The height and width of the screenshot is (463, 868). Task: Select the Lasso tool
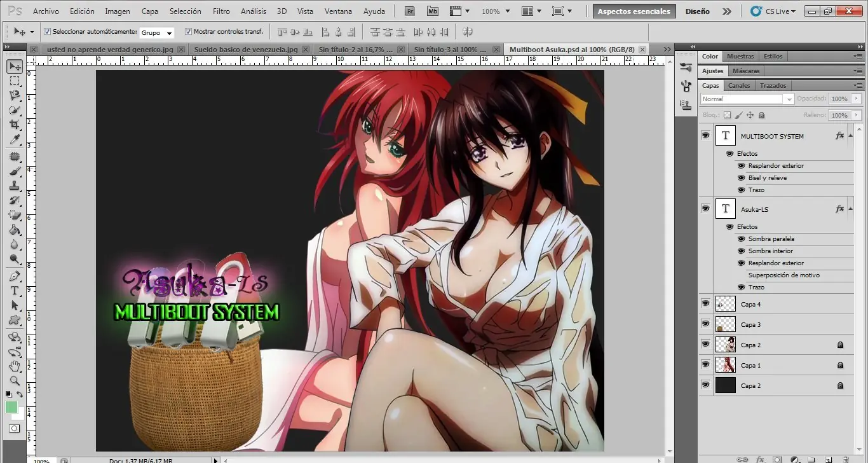pyautogui.click(x=15, y=96)
